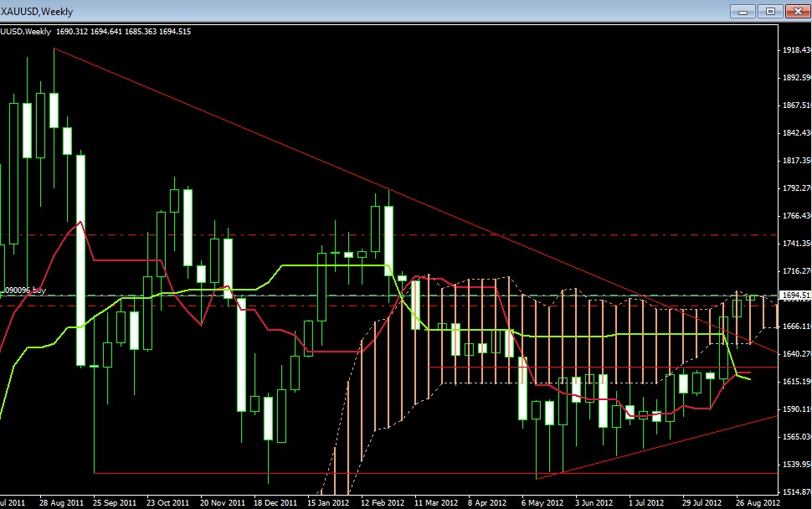This screenshot has height=509, width=812.
Task: Click the 6 May 2012 date label
Action: pyautogui.click(x=542, y=503)
